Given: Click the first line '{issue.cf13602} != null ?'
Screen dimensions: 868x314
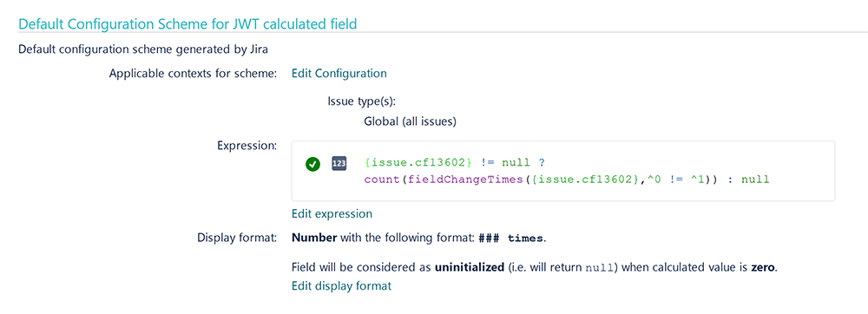Looking at the screenshot, I should point(455,163).
